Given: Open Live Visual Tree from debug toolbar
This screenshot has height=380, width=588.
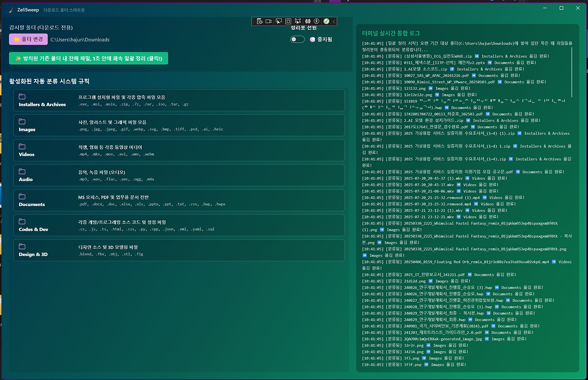Looking at the screenshot, I should pos(260,21).
